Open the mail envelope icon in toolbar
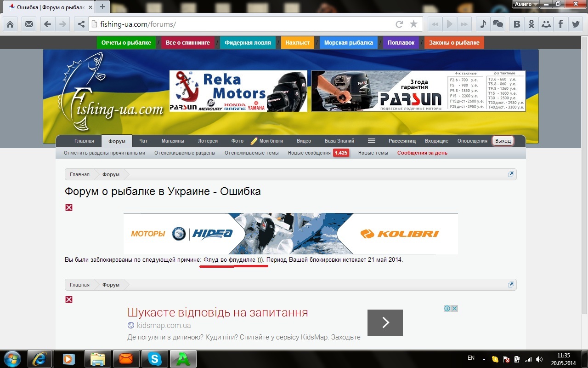This screenshot has height=368, width=588. pos(29,24)
